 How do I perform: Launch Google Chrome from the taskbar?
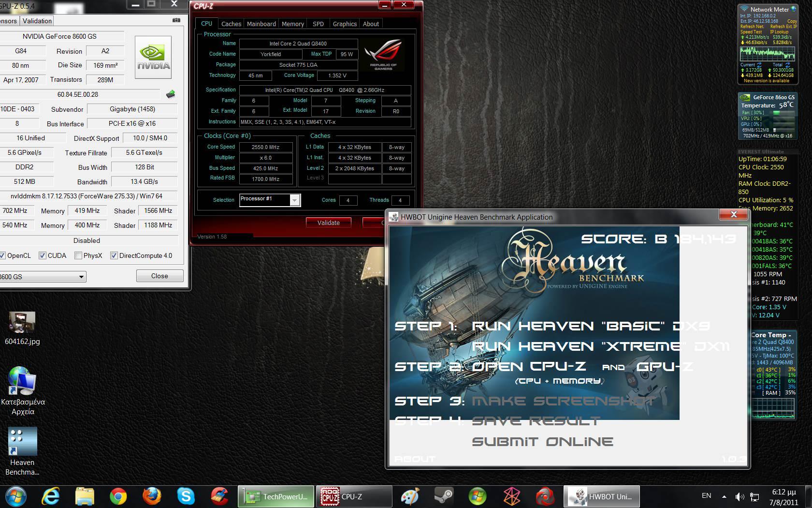pos(118,496)
